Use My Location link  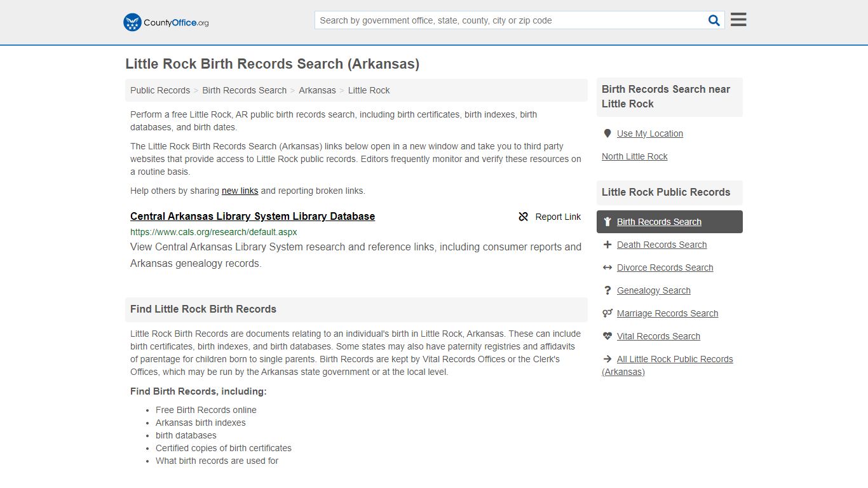click(x=650, y=133)
